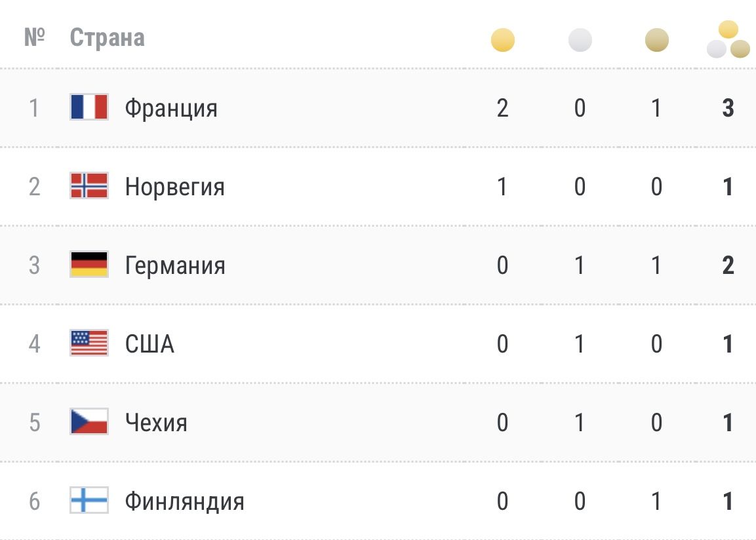
Task: Open the Франция country link
Action: tap(171, 108)
